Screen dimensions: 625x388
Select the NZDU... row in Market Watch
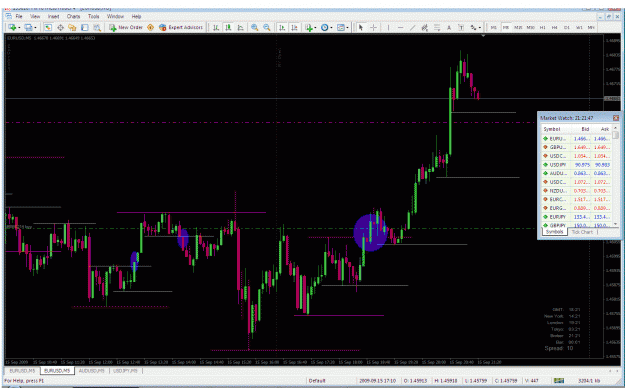[576, 191]
